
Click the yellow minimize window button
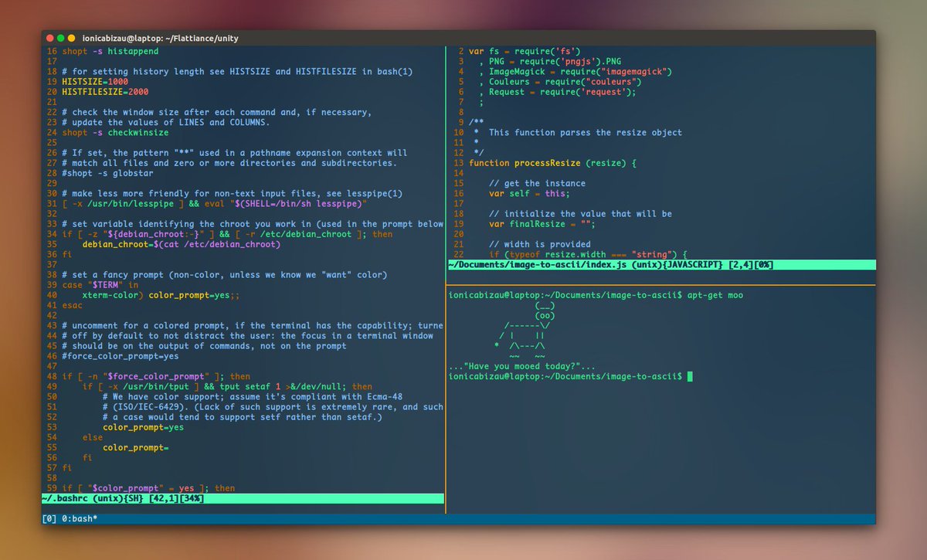point(71,38)
